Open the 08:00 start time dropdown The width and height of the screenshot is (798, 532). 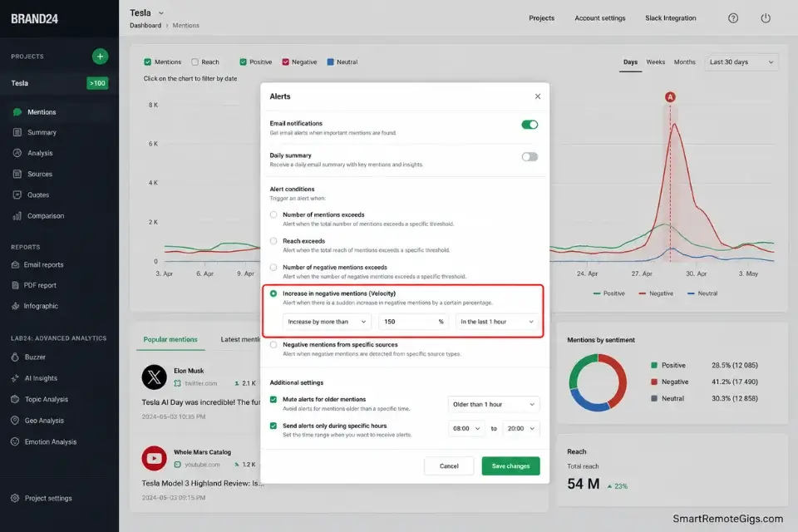(466, 429)
